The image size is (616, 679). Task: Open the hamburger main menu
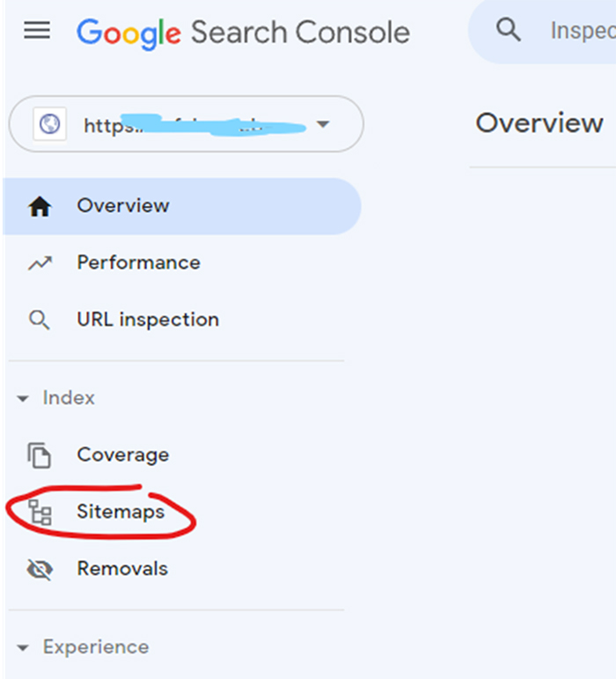37,32
